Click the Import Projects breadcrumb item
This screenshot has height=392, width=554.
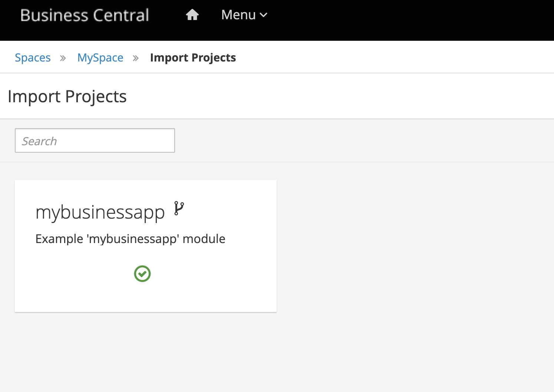[193, 58]
